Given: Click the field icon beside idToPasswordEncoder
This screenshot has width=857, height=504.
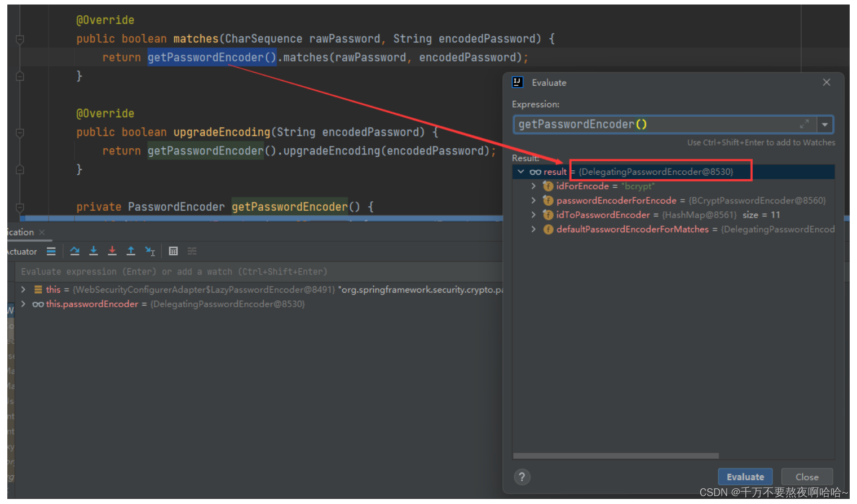Looking at the screenshot, I should 547,215.
